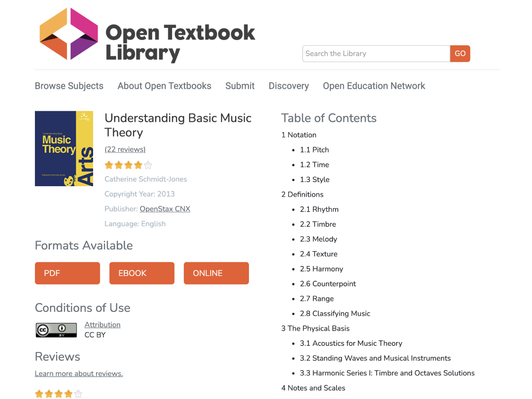Open the Submit page

[x=240, y=86]
